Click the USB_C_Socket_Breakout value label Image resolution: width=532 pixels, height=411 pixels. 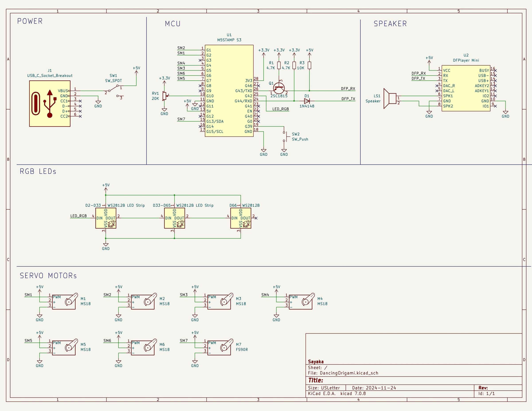(x=50, y=76)
